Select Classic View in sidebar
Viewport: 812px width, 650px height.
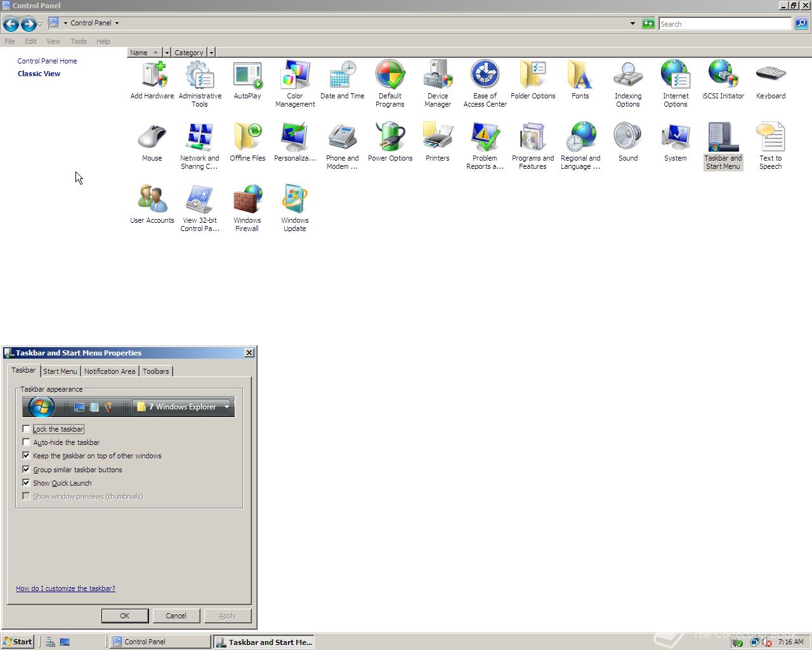click(x=39, y=74)
